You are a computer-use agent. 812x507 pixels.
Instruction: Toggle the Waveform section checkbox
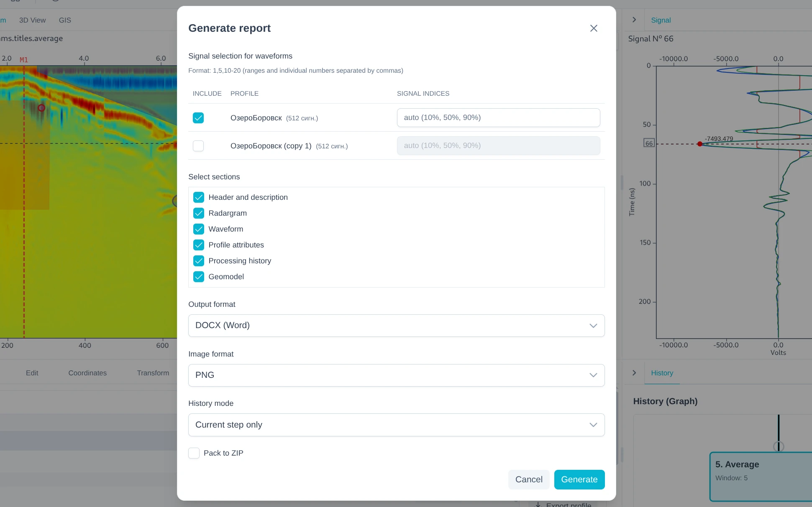click(199, 229)
